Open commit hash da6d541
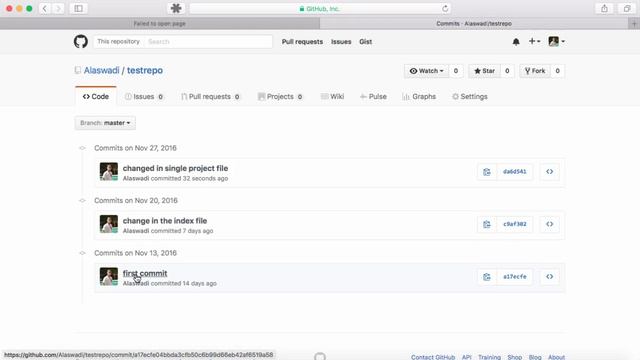This screenshot has height=360, width=640. pos(515,172)
